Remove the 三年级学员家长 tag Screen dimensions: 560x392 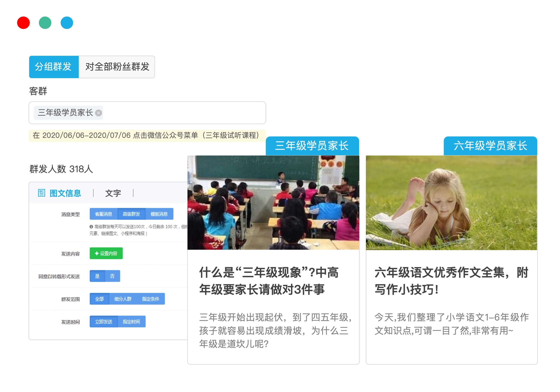point(99,113)
